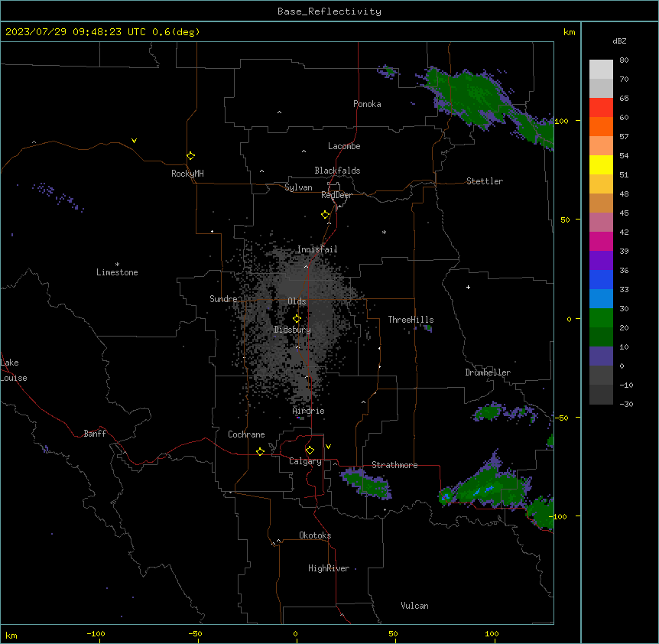Select the magenta 42–39 dBZ color swatch
This screenshot has height=644, width=659.
coord(601,241)
